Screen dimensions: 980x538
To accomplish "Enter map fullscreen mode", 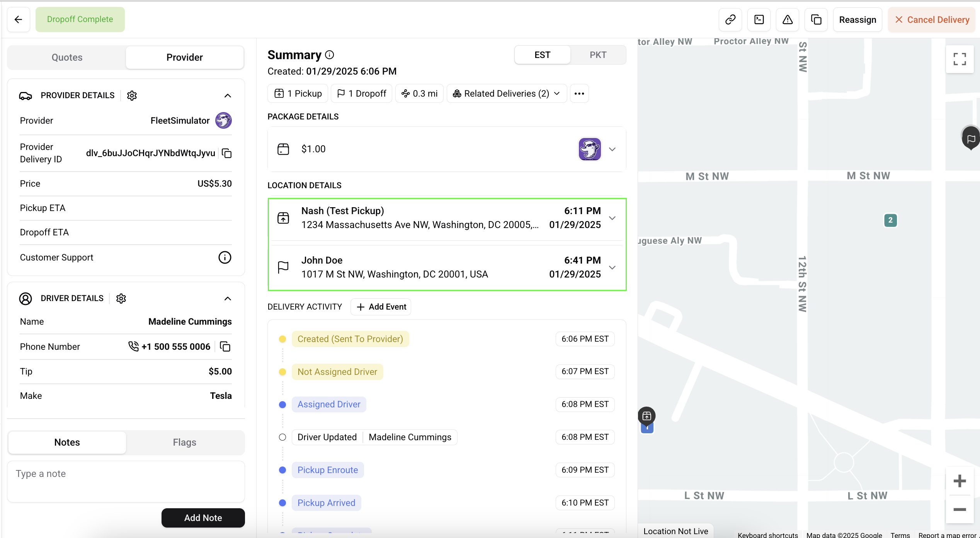I will point(959,59).
